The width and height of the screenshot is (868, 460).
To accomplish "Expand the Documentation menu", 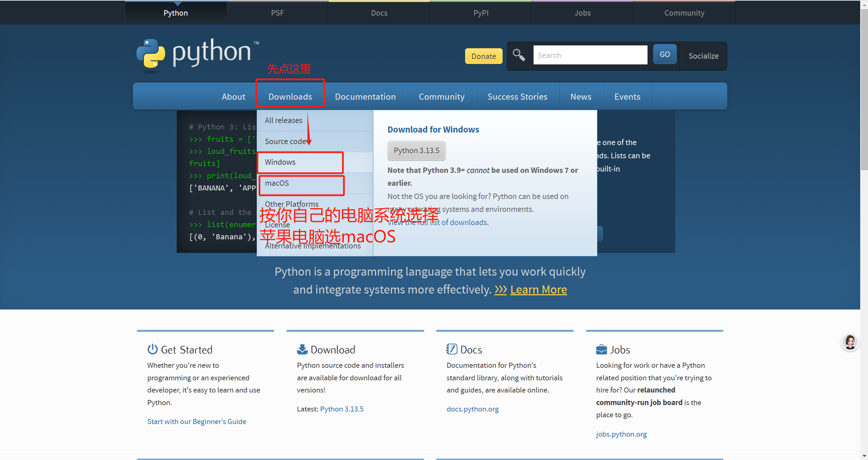I will [365, 97].
